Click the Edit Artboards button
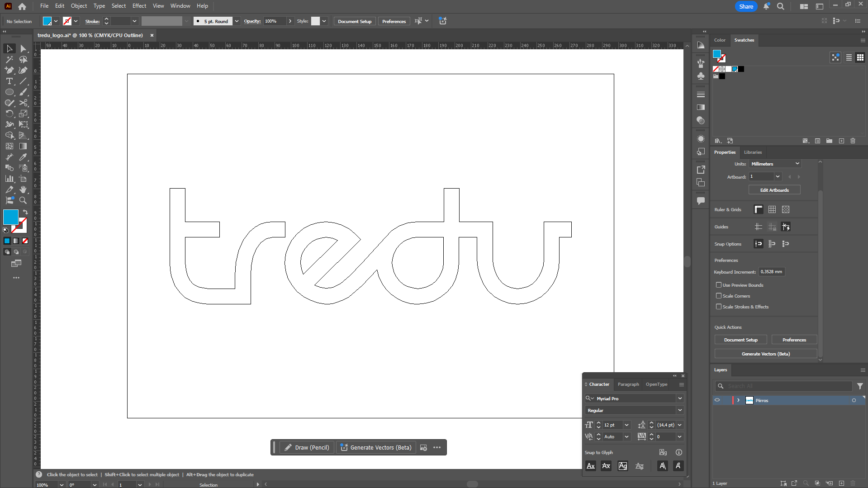 pos(774,190)
